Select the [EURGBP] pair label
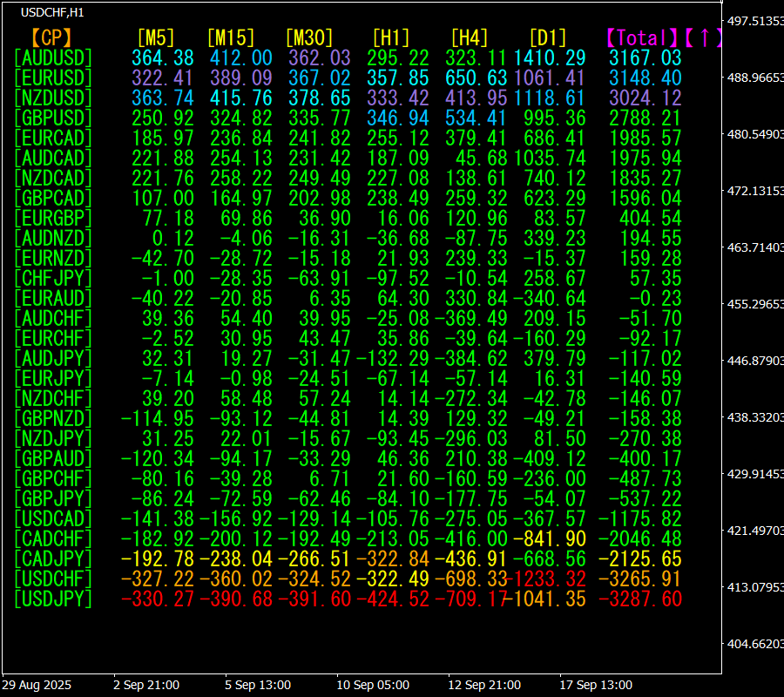This screenshot has height=697, width=784. (x=53, y=218)
